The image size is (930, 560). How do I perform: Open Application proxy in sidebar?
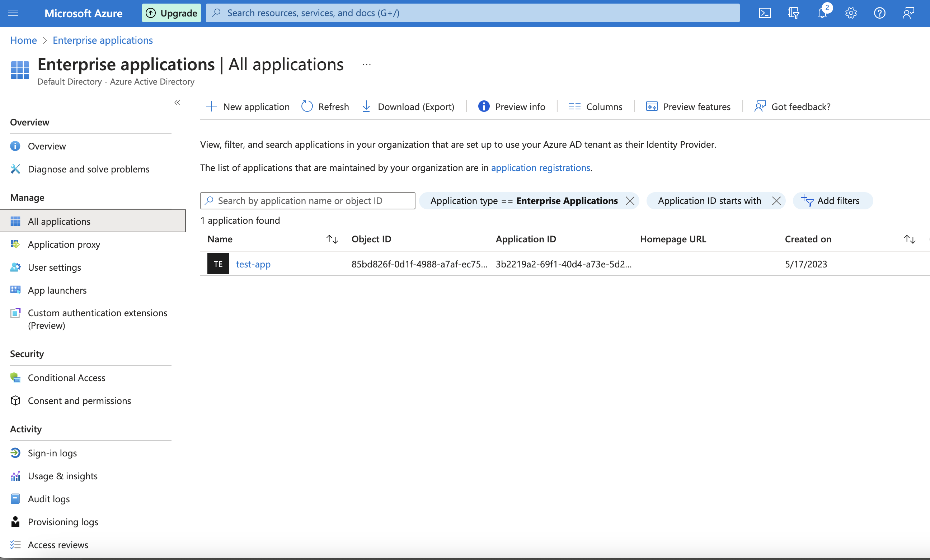pyautogui.click(x=64, y=245)
